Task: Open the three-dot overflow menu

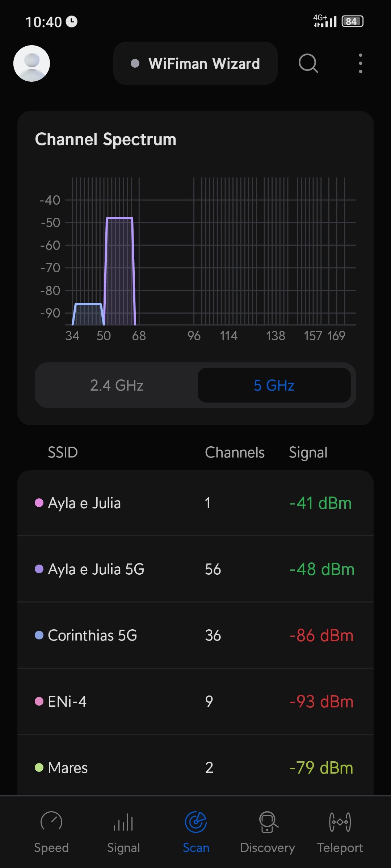Action: point(360,64)
